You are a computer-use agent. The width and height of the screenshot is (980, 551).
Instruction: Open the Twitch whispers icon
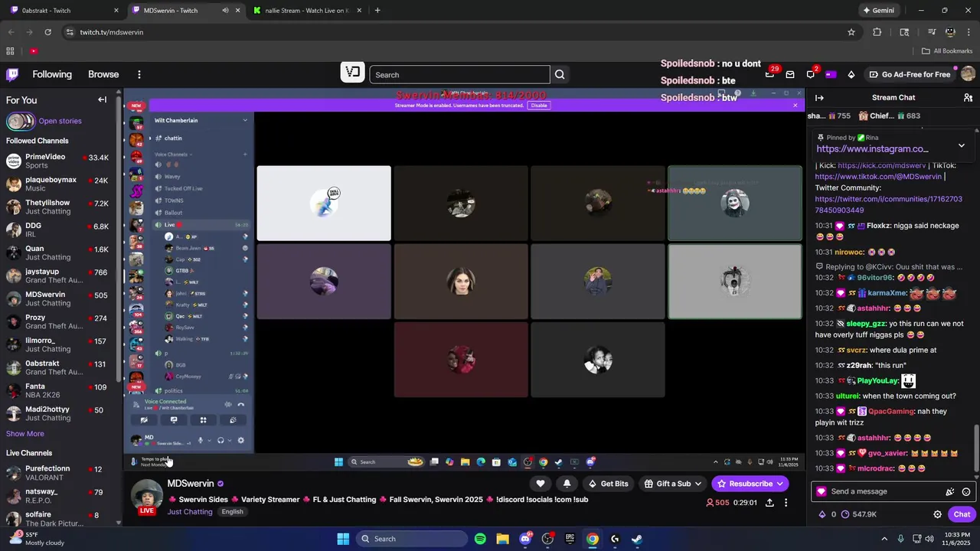tap(810, 74)
